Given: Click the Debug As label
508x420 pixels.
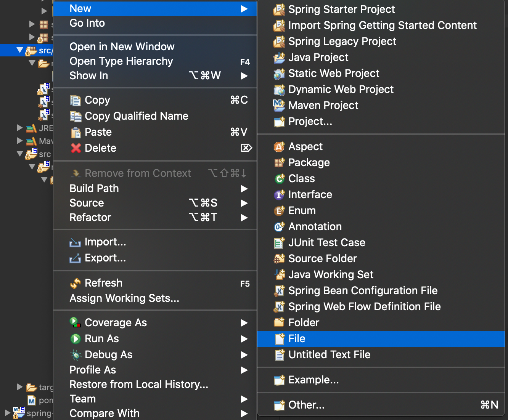Looking at the screenshot, I should click(x=109, y=355).
